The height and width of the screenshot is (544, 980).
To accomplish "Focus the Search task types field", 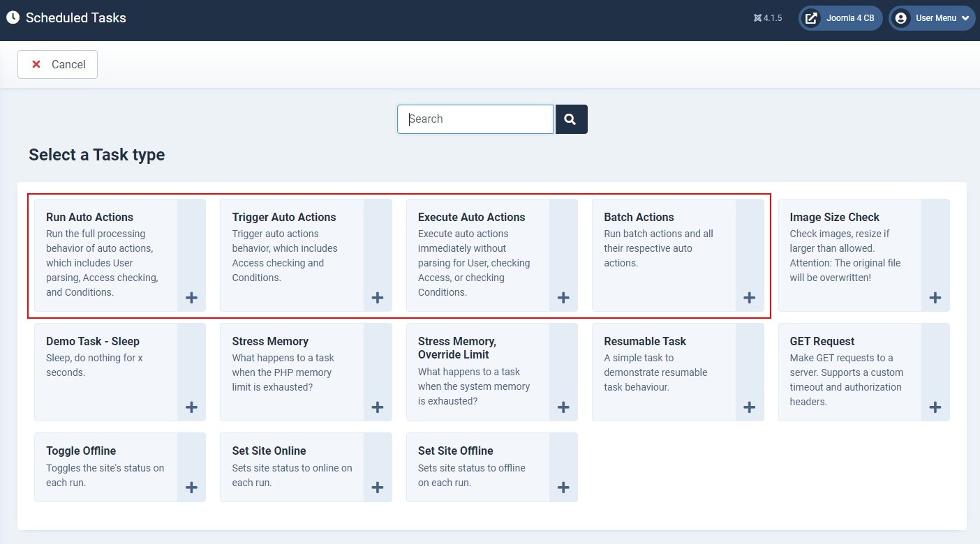I will tap(475, 119).
